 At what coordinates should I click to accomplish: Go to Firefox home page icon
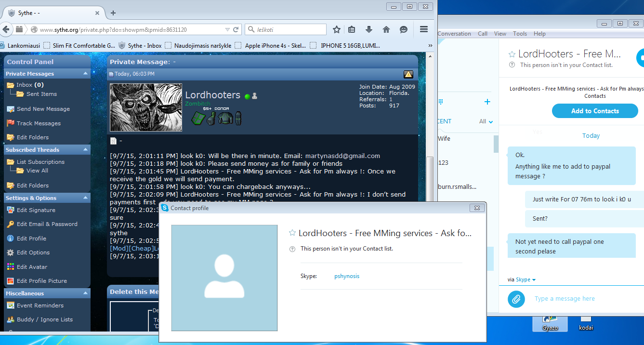[386, 29]
